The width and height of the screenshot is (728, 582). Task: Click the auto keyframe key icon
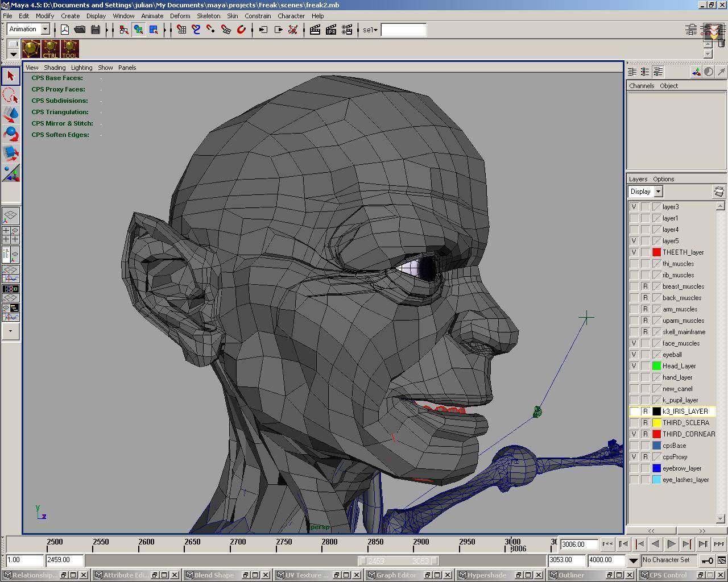tap(707, 560)
